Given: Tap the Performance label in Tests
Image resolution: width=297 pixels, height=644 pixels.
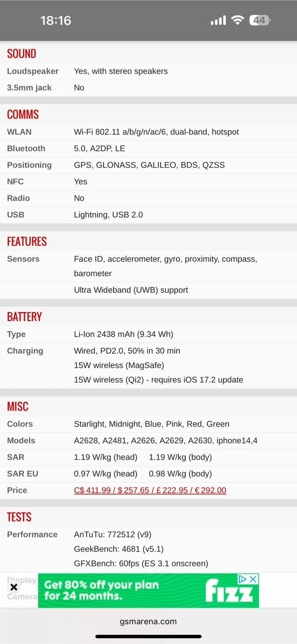Looking at the screenshot, I should [x=32, y=534].
